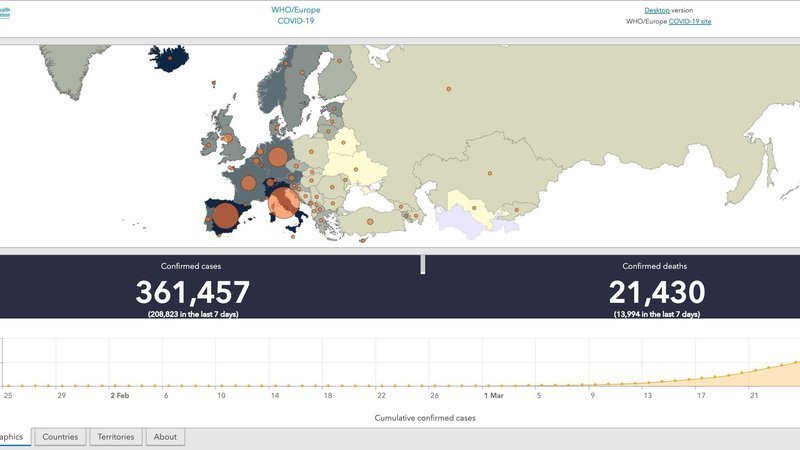
Task: Click the 1 Mar label on timeline
Action: tap(492, 395)
